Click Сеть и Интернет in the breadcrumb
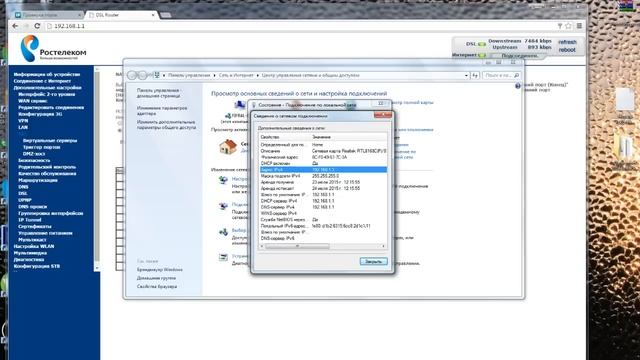640x360 pixels. tap(236, 76)
